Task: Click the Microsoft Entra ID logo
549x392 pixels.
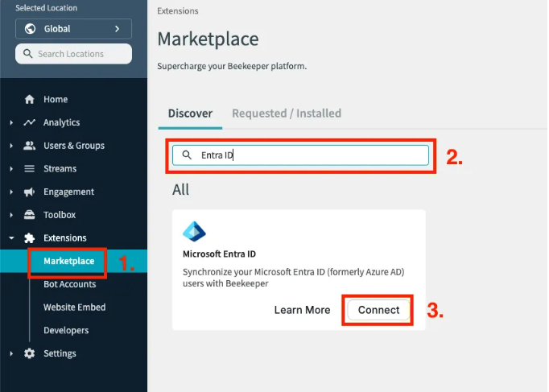Action: [x=194, y=231]
